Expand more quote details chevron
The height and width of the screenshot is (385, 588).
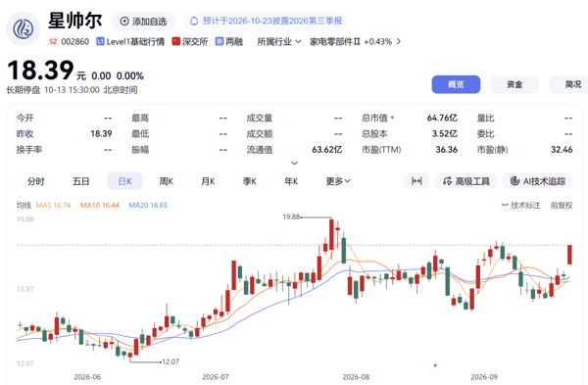pyautogui.click(x=295, y=163)
